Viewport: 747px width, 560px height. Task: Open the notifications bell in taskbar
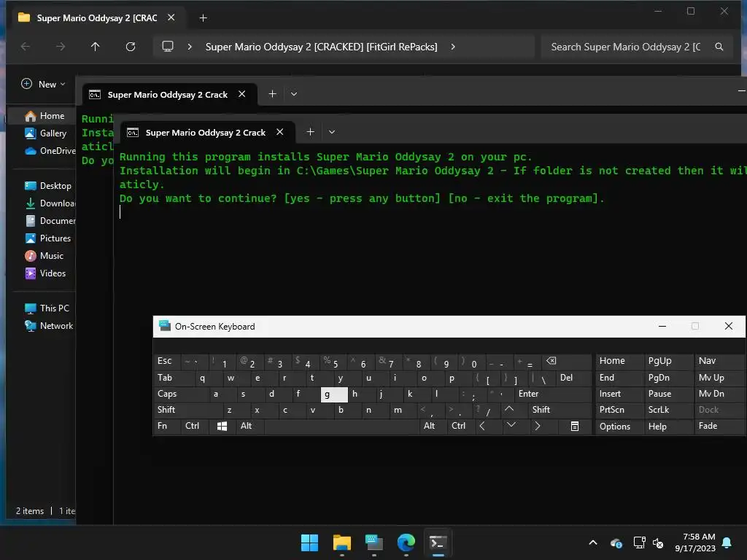point(727,542)
